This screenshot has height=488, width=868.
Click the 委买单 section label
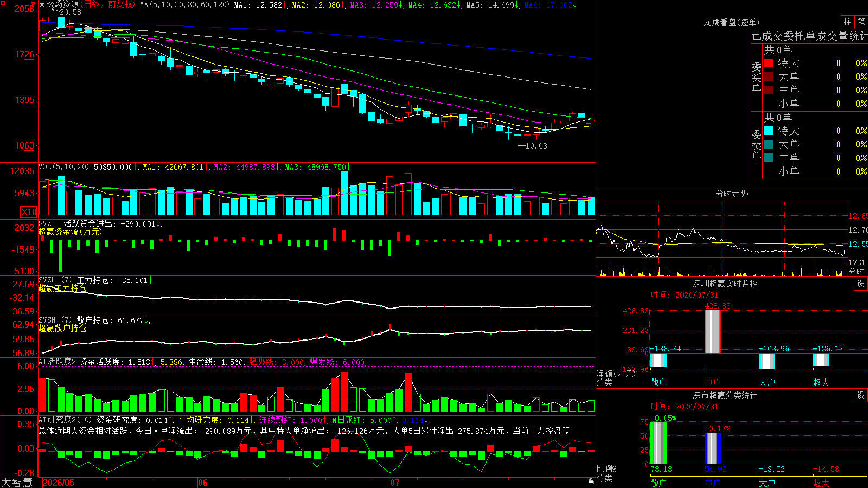pos(756,77)
